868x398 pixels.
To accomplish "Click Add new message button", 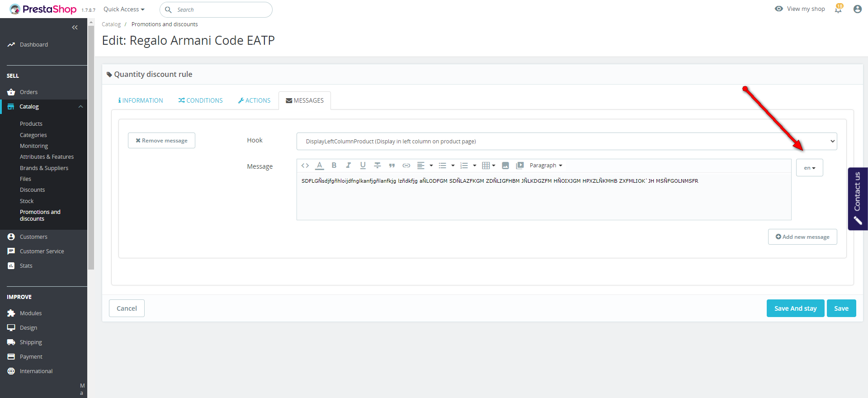I will tap(802, 237).
